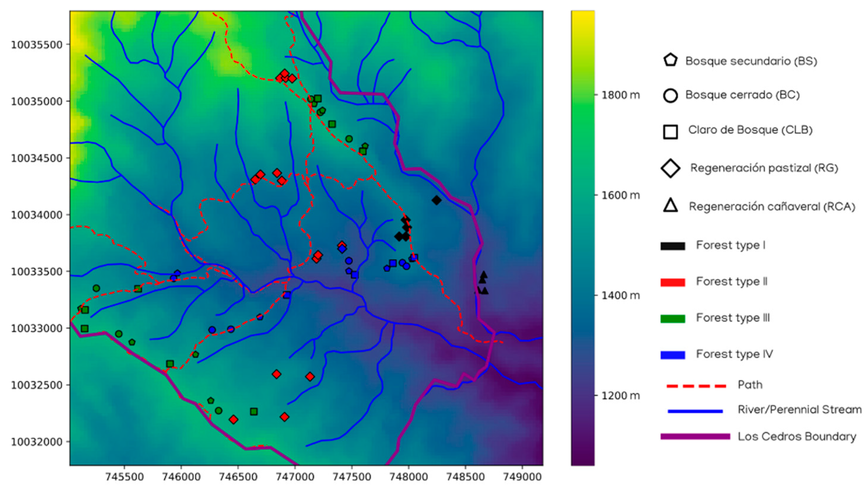This screenshot has height=488, width=868.
Task: Click the square icon for Claro de Bosque
Action: pyautogui.click(x=670, y=132)
